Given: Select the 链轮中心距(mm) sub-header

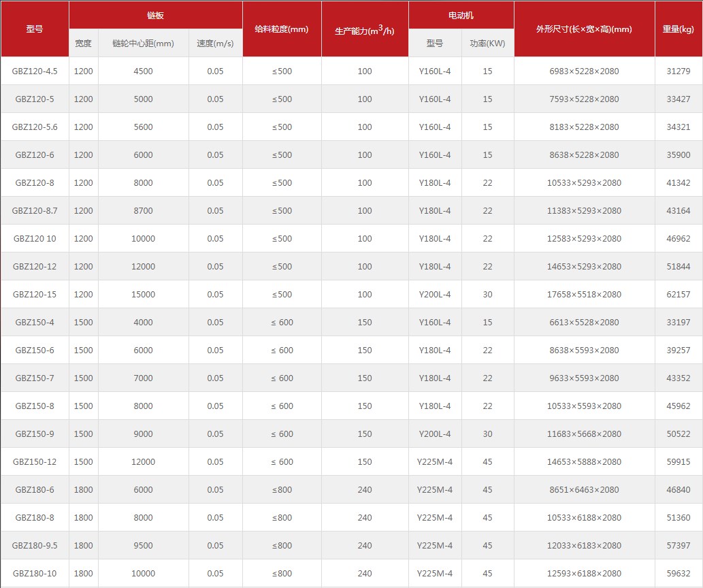Looking at the screenshot, I should [143, 44].
